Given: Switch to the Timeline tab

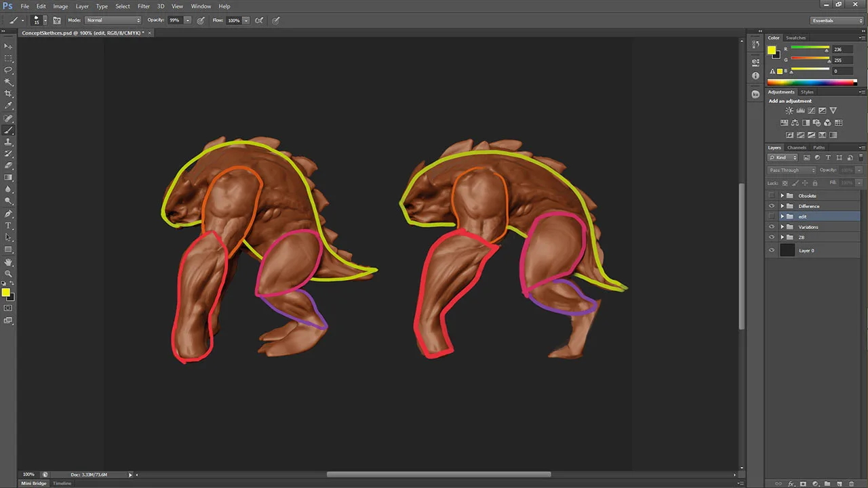Looking at the screenshot, I should pos(62,483).
